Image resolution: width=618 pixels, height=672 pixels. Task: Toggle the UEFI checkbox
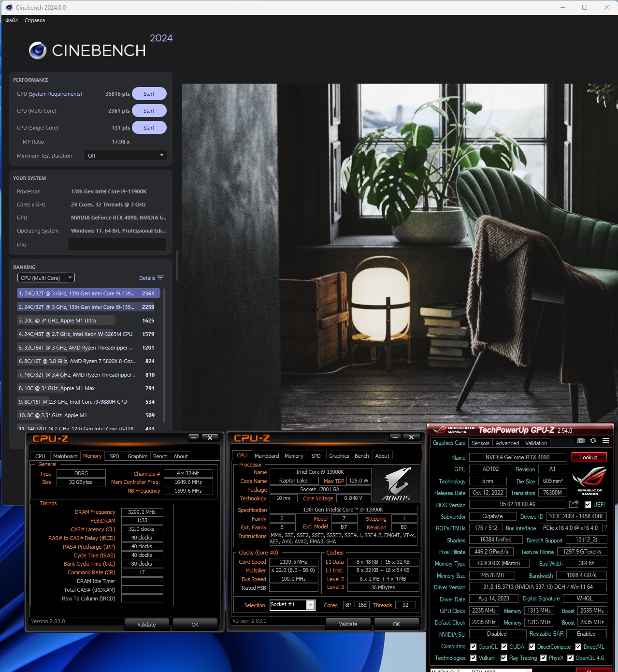(x=588, y=504)
